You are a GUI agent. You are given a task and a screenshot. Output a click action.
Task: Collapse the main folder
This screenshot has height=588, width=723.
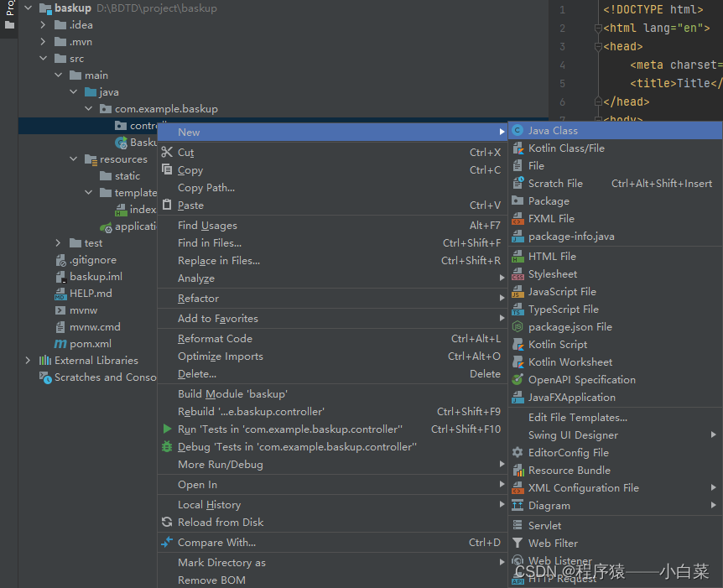tap(58, 75)
